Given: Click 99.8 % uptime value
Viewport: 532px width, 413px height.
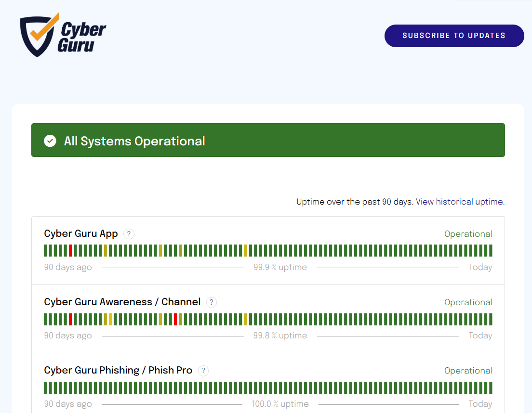Looking at the screenshot, I should (x=280, y=336).
